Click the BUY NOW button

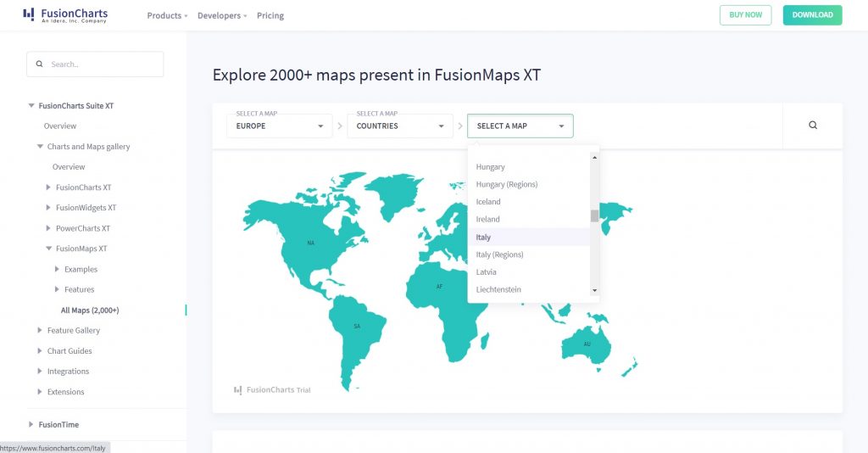pyautogui.click(x=746, y=14)
